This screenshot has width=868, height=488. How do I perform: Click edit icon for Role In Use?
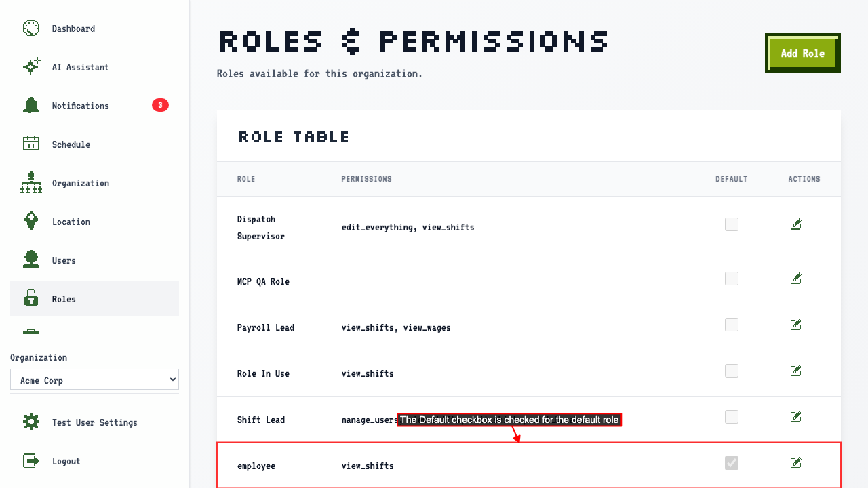pyautogui.click(x=796, y=371)
